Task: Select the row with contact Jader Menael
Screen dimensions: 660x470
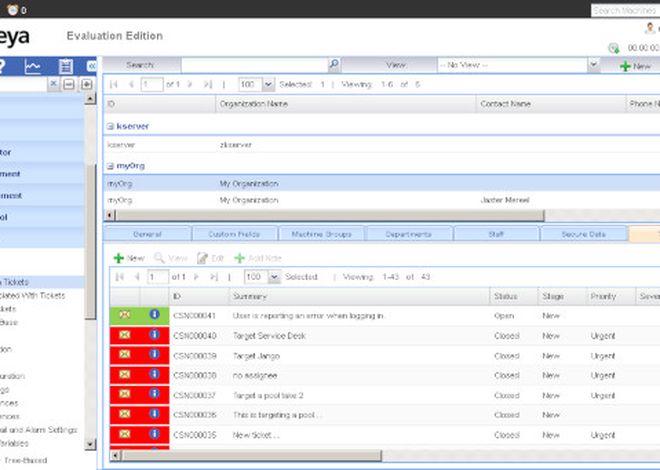Action: point(381,200)
